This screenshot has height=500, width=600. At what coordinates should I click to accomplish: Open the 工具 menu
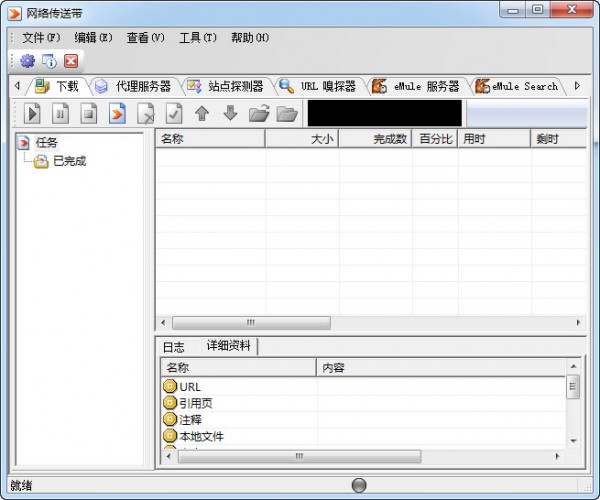(197, 37)
